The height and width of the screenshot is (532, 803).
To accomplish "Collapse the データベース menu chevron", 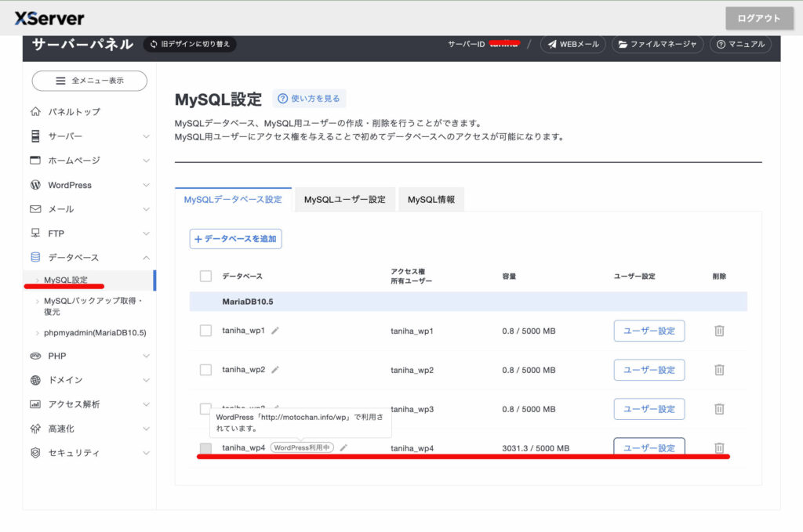I will (147, 257).
